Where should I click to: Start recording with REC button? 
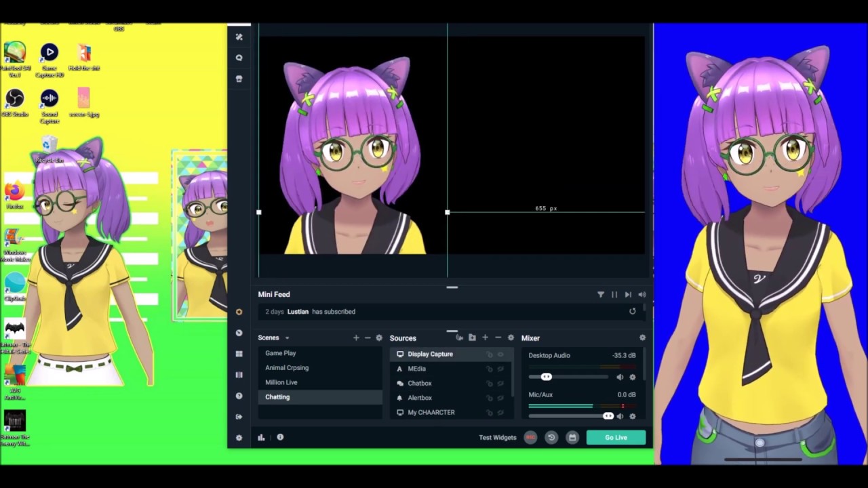(x=530, y=437)
